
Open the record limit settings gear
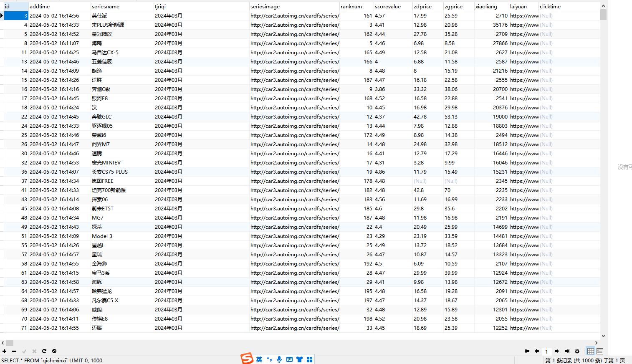pyautogui.click(x=577, y=351)
